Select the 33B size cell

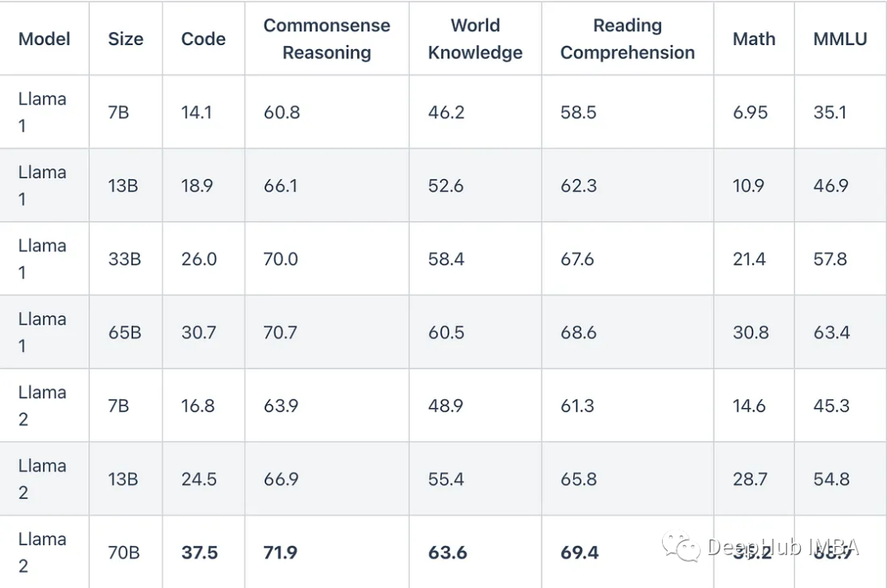(125, 259)
